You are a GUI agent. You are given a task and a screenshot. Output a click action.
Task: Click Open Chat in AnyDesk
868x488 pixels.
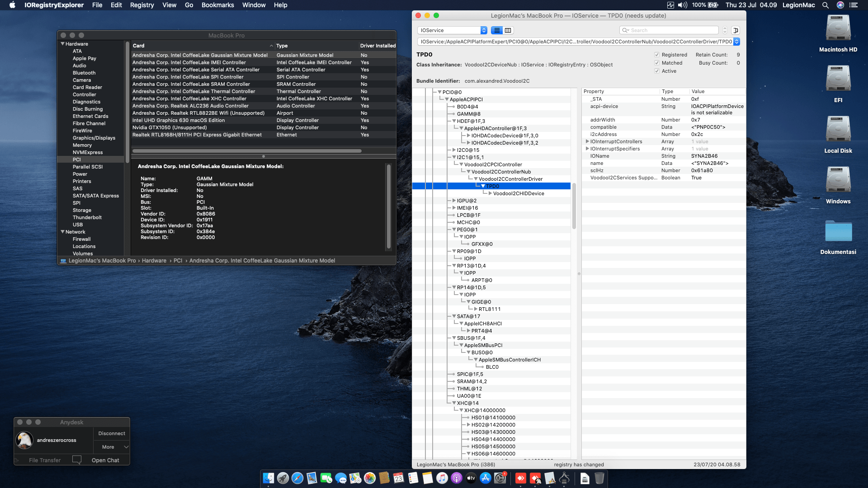point(105,460)
